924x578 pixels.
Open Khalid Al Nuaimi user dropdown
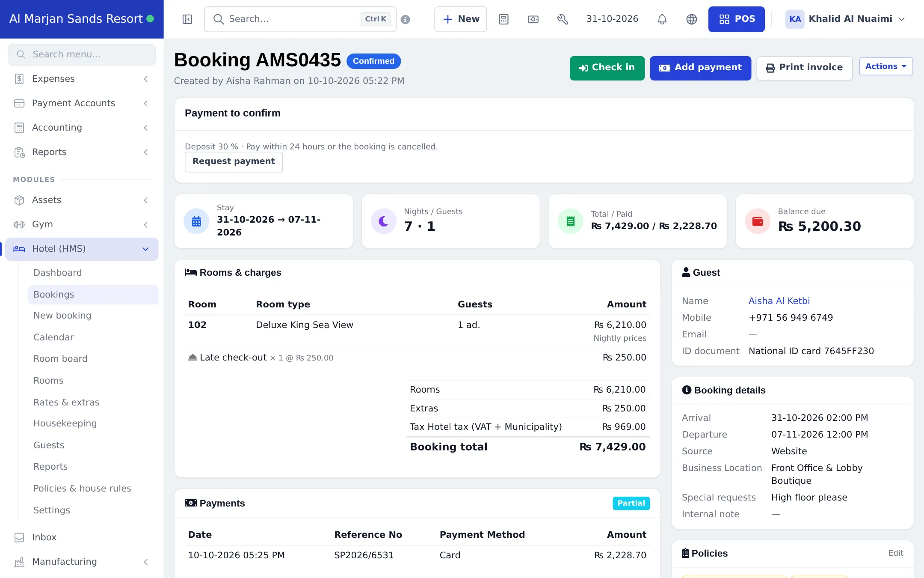click(x=846, y=19)
